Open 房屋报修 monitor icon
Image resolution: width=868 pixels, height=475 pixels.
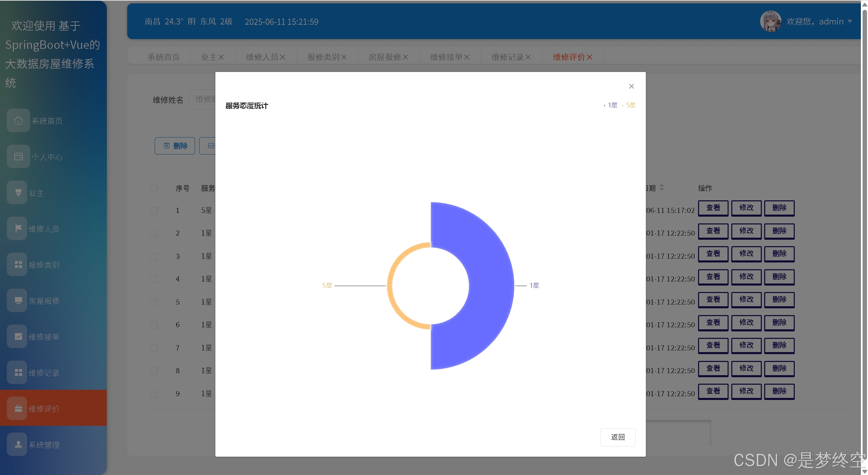pos(18,300)
